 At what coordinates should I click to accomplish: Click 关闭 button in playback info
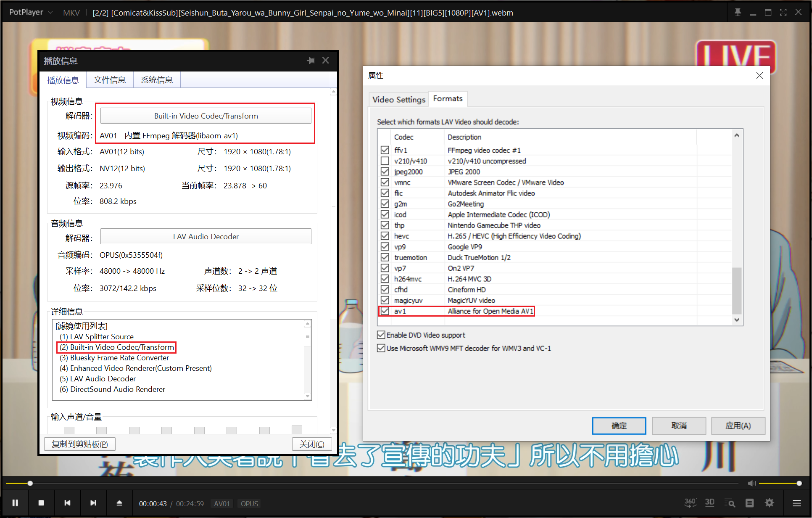click(x=312, y=444)
